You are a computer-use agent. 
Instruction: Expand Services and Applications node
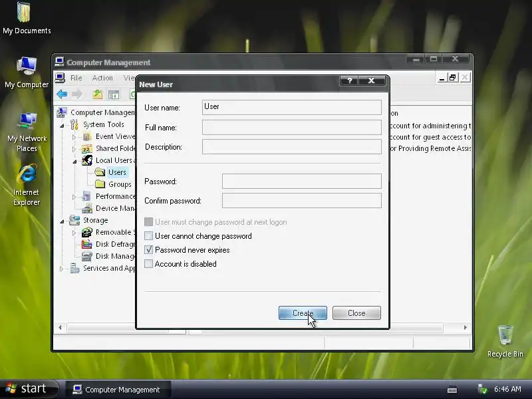pos(61,269)
